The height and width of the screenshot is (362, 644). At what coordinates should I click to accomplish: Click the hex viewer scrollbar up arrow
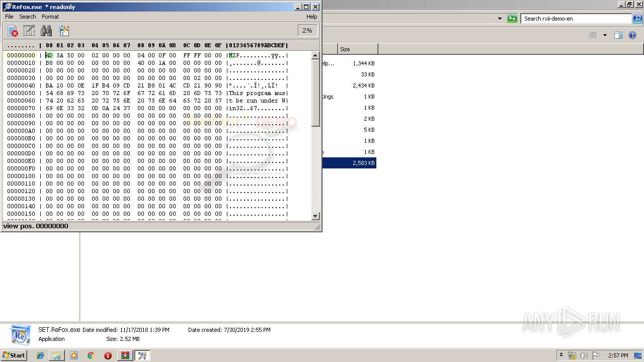click(x=315, y=55)
